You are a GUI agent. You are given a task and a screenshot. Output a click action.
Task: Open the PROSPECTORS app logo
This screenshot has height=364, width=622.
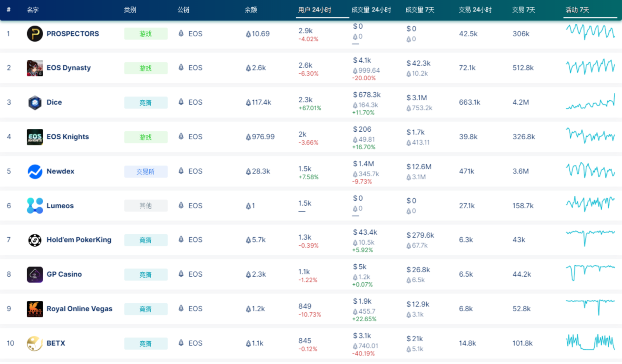(35, 34)
